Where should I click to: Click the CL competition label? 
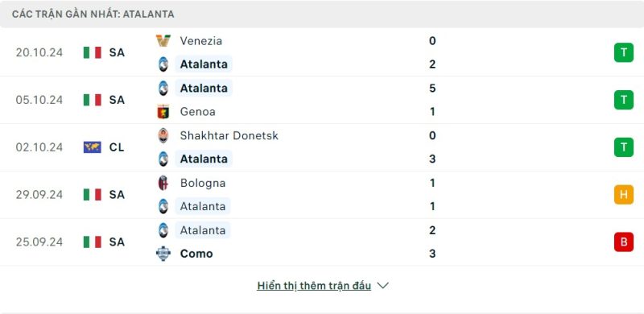(x=117, y=147)
